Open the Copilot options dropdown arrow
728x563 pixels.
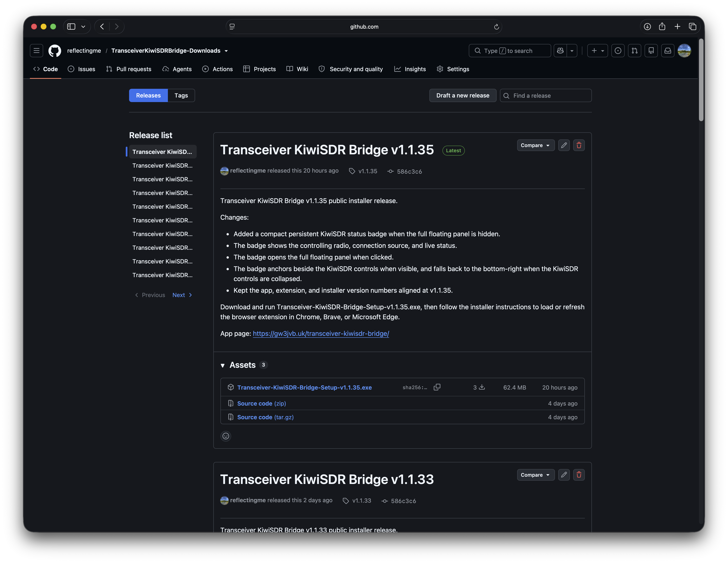572,51
